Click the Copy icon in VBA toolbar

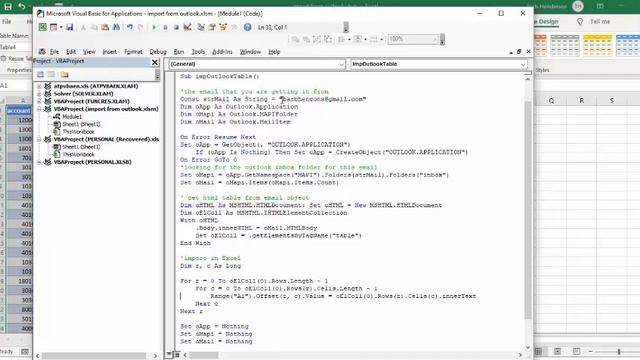(94, 27)
